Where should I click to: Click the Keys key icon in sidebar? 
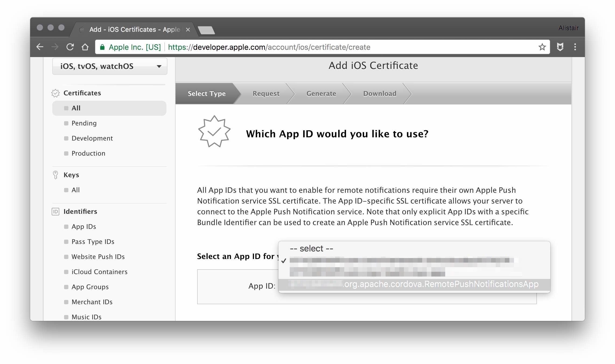click(55, 174)
